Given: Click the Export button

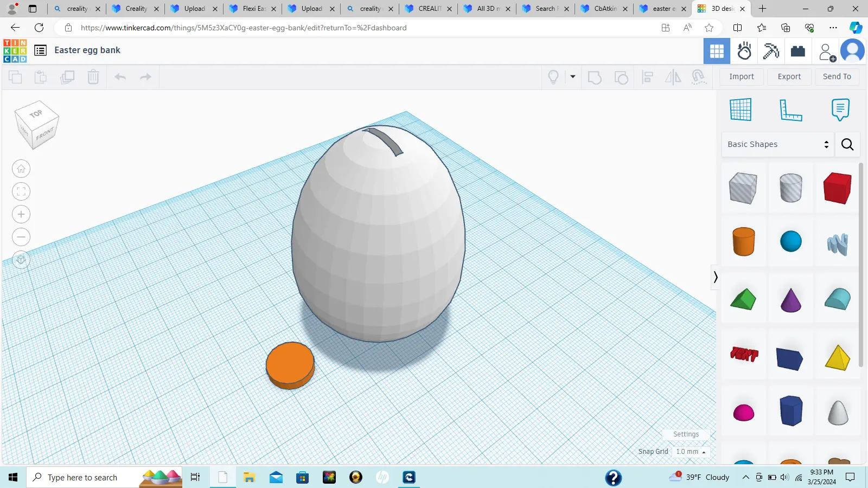Looking at the screenshot, I should (x=788, y=76).
